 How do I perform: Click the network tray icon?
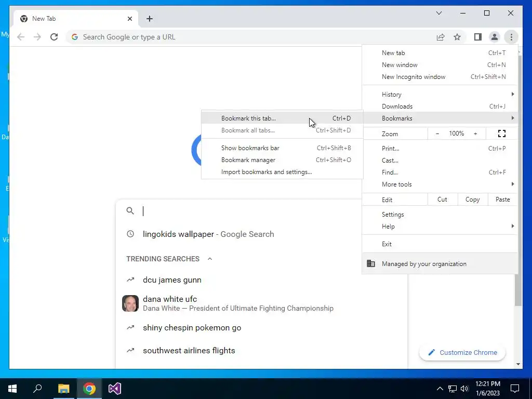tap(453, 389)
